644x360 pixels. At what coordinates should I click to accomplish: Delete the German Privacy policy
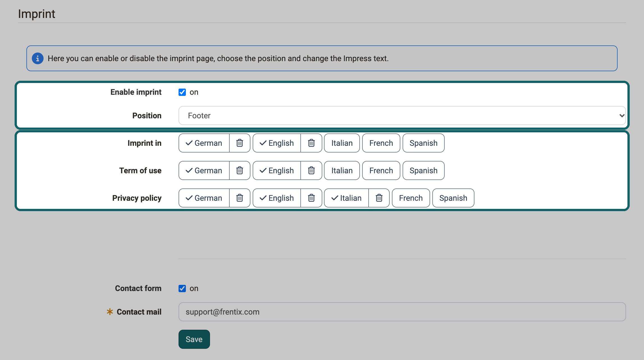pos(239,198)
